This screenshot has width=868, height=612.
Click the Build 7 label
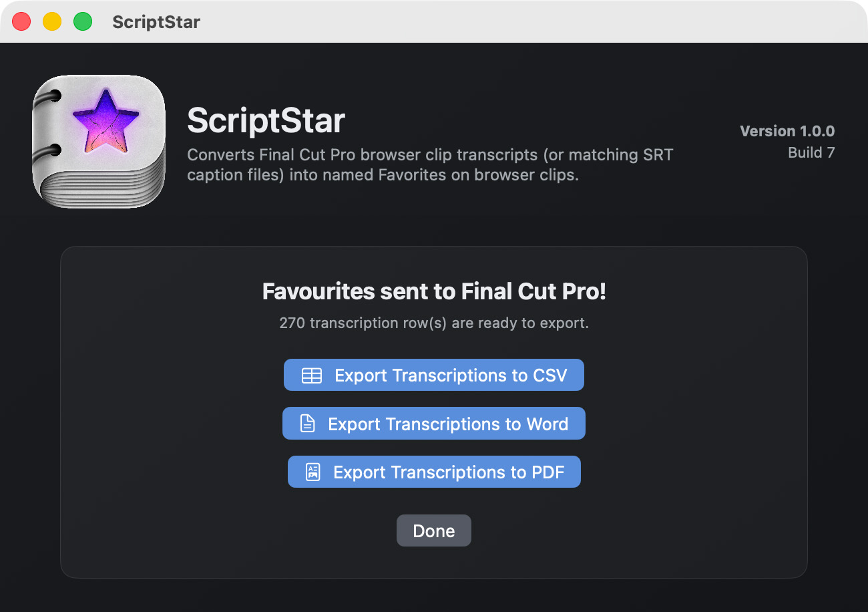click(811, 152)
